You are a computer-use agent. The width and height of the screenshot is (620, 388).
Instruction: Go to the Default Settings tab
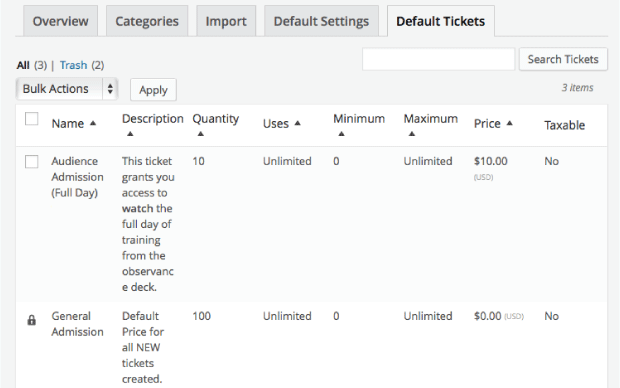pyautogui.click(x=321, y=21)
